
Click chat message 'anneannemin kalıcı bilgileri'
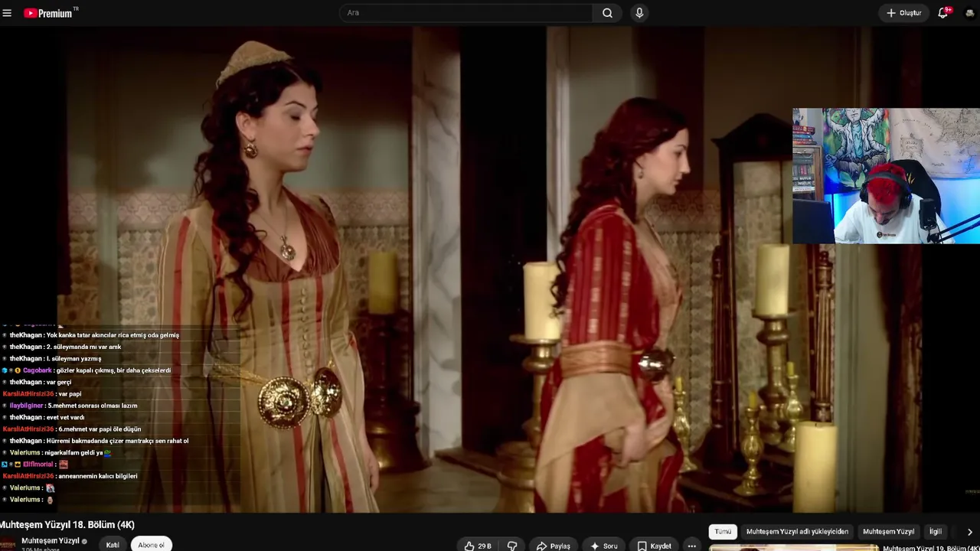98,476
